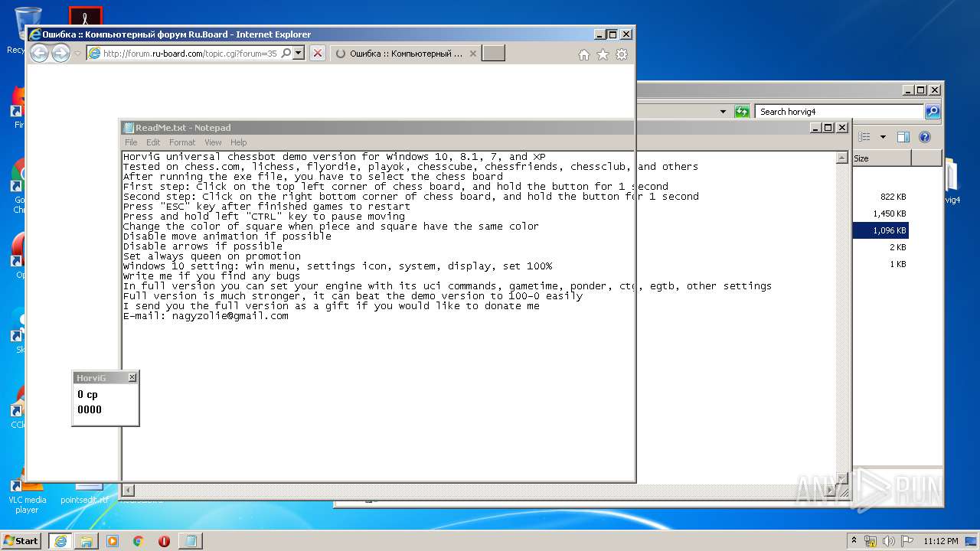
Task: Open the Edit menu in Notepad
Action: (x=153, y=142)
